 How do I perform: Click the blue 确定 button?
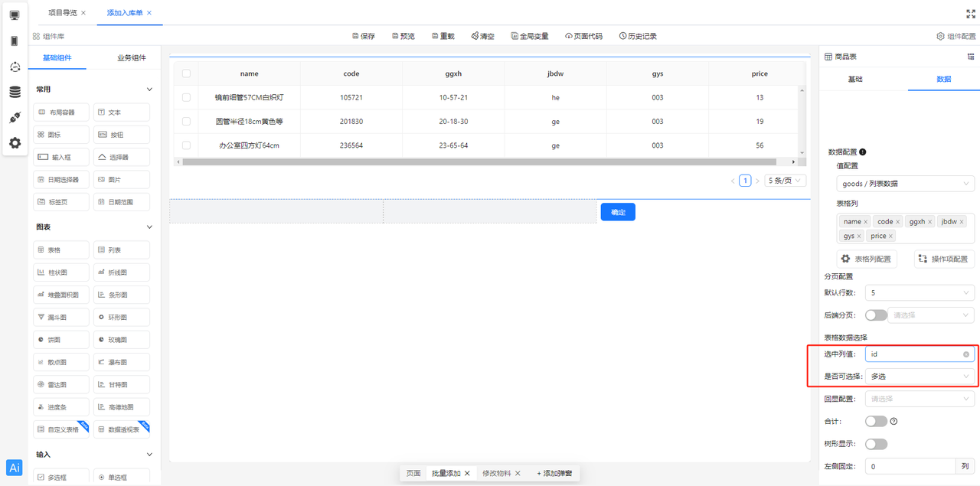click(618, 212)
